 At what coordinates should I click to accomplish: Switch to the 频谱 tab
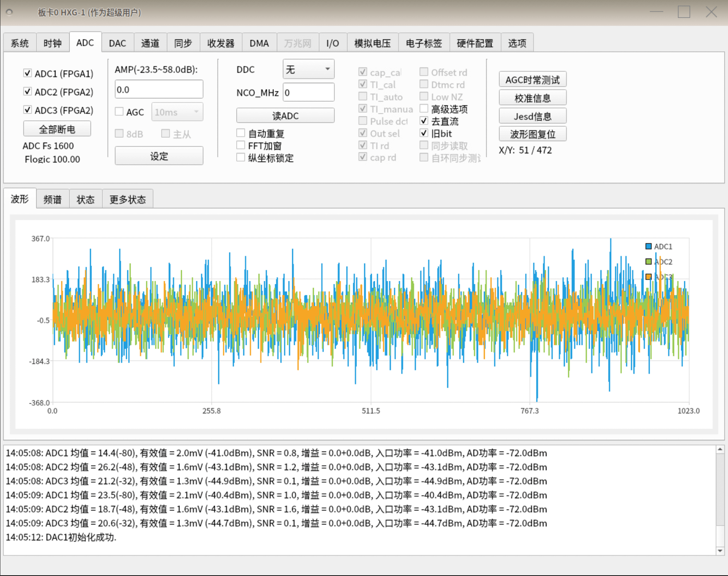[x=52, y=199]
